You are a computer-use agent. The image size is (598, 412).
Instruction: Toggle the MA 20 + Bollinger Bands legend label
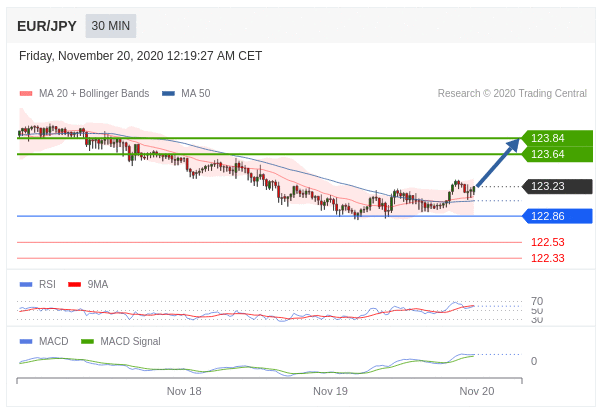[x=94, y=93]
